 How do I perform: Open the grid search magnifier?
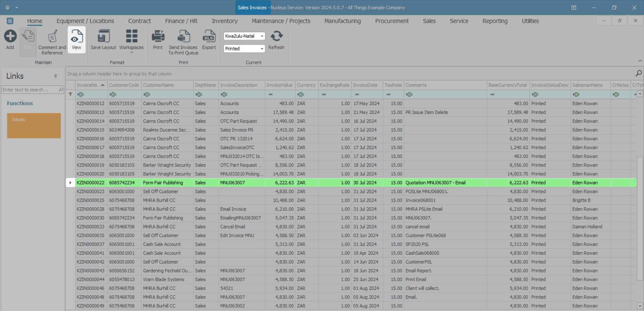(x=639, y=73)
